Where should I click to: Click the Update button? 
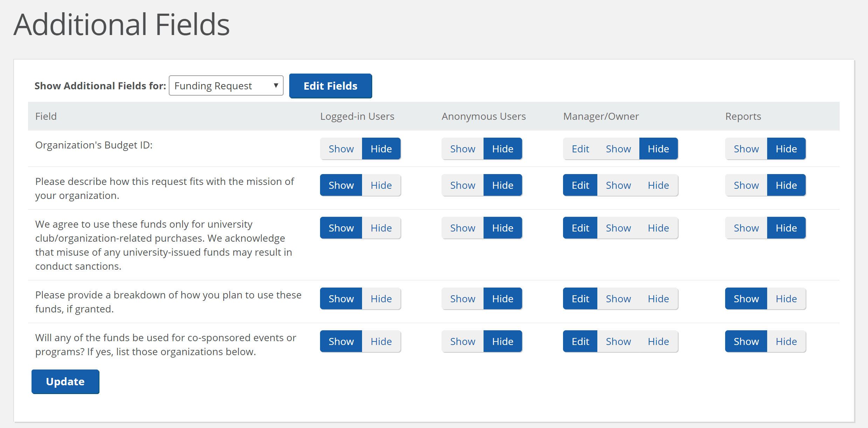click(x=65, y=381)
